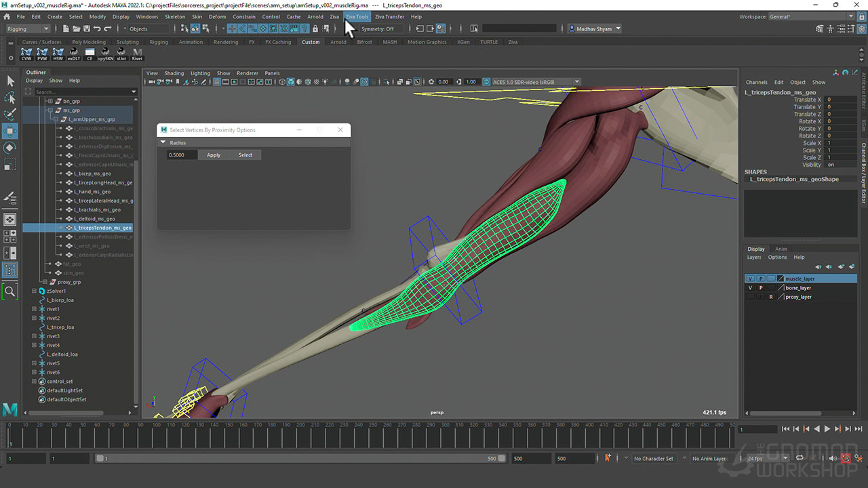Click the save scene icon
Image resolution: width=868 pixels, height=488 pixels.
point(86,28)
